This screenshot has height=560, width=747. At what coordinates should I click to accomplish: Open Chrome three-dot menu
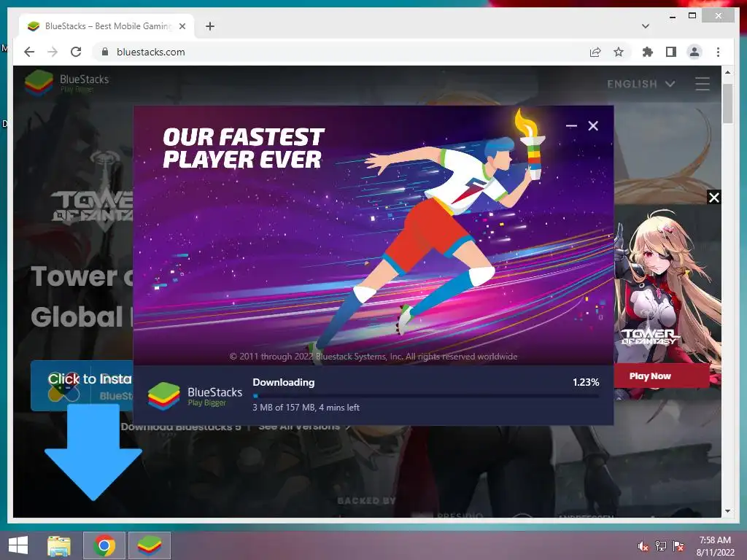click(x=718, y=52)
